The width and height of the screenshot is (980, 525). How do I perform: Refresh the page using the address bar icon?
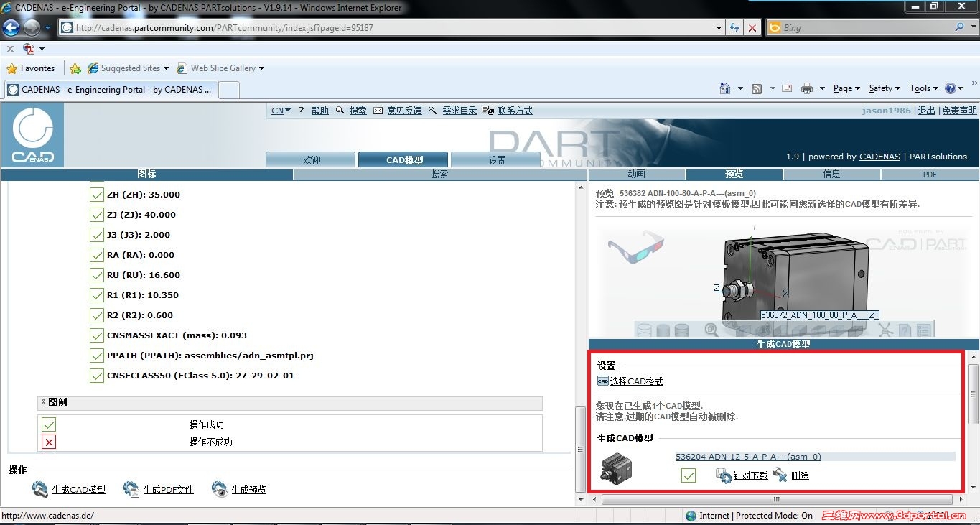point(734,28)
